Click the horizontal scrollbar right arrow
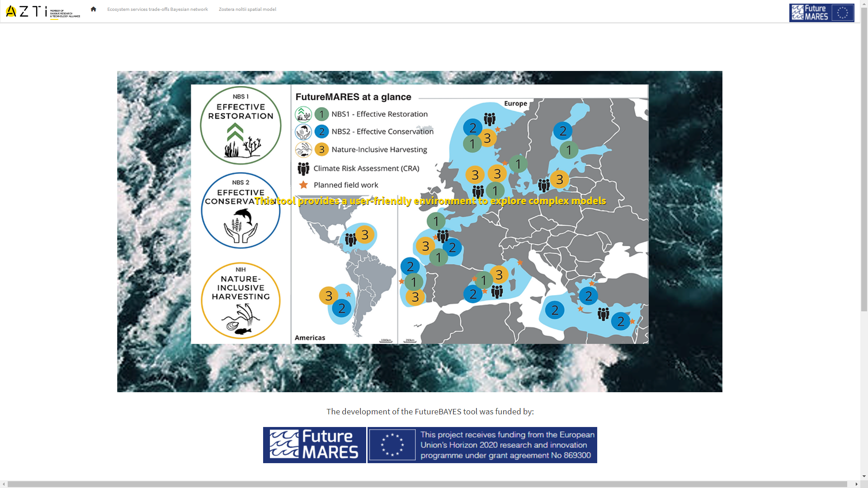This screenshot has width=868, height=488. (856, 484)
